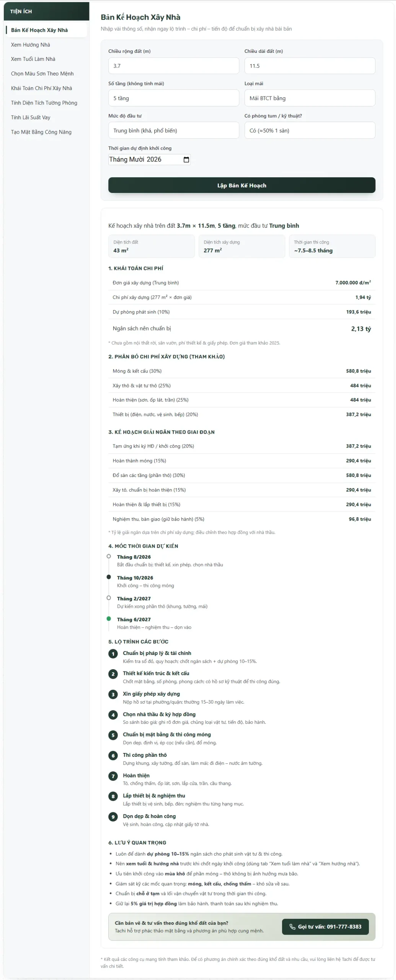Open the calendar picker icon for start date

click(x=186, y=160)
